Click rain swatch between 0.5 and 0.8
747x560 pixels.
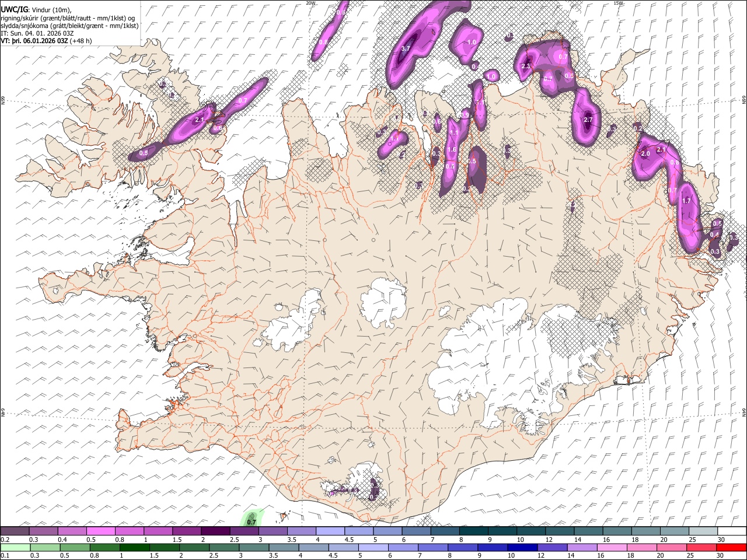75,547
